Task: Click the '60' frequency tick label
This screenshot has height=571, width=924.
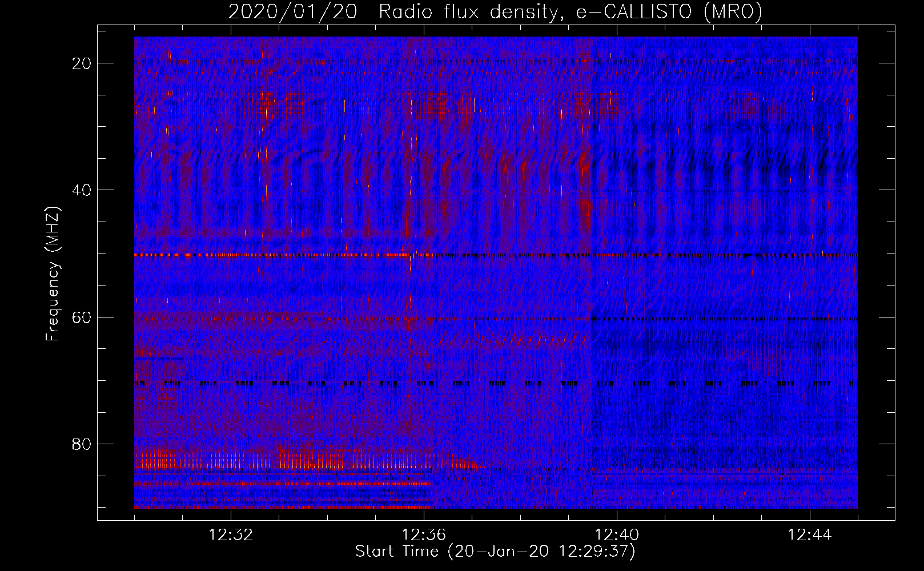Action: tap(82, 317)
